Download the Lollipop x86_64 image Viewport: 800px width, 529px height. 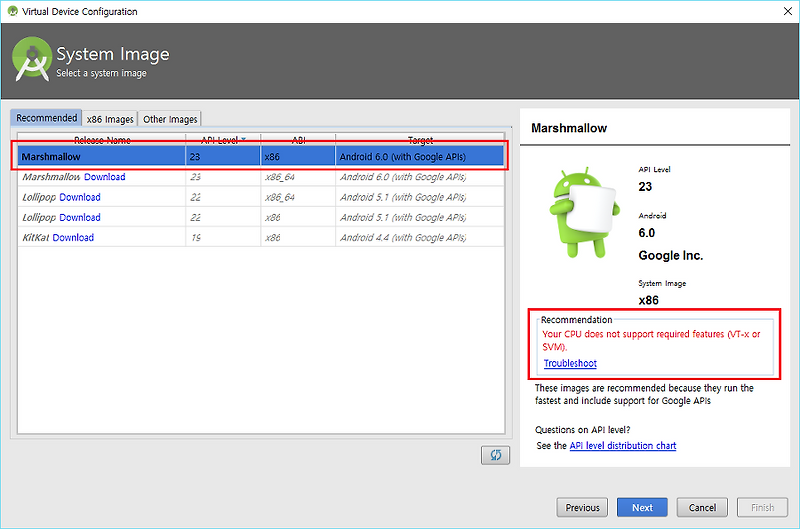[x=80, y=197]
